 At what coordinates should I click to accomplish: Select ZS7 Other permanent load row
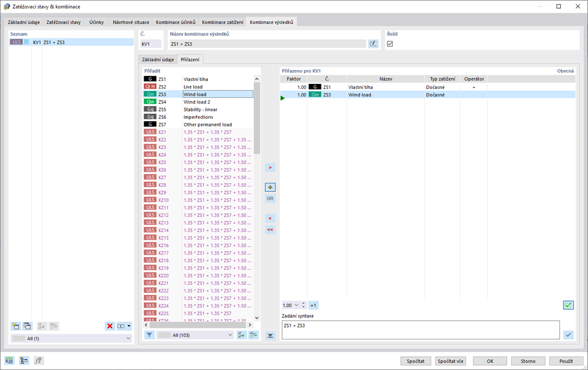[198, 124]
